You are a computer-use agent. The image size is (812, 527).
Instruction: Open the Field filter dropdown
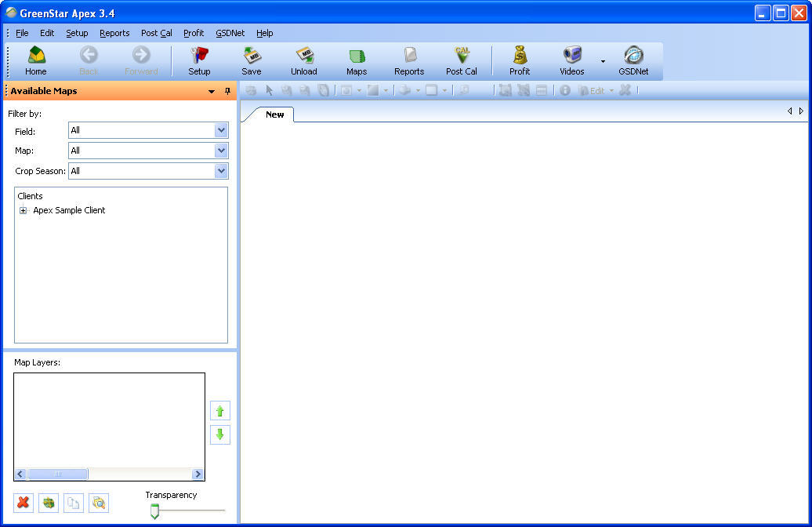(221, 130)
